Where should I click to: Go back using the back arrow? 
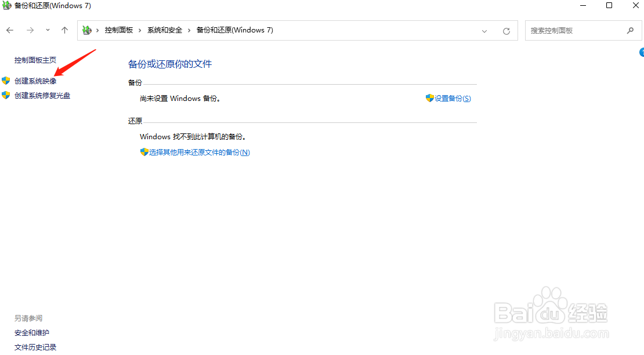pyautogui.click(x=10, y=30)
